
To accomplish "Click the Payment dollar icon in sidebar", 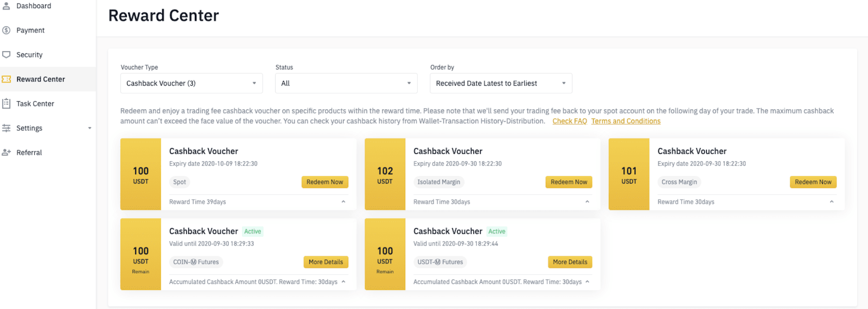I will 7,30.
